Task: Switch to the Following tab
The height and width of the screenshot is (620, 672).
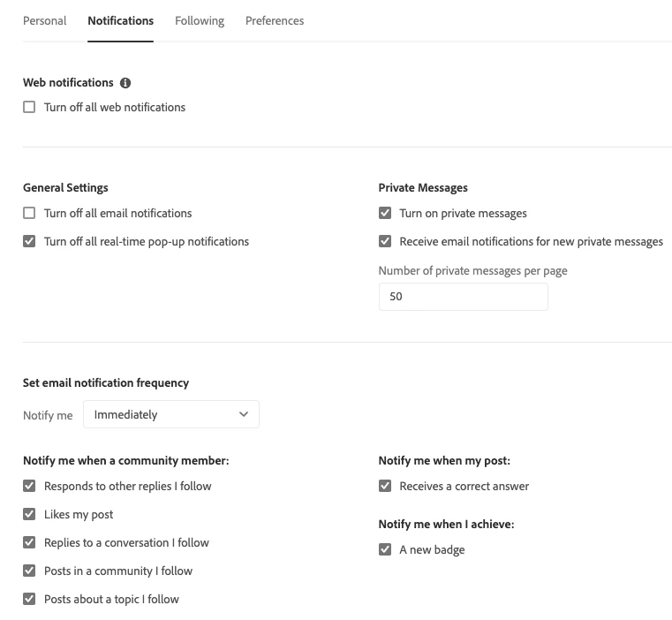Action: tap(200, 20)
